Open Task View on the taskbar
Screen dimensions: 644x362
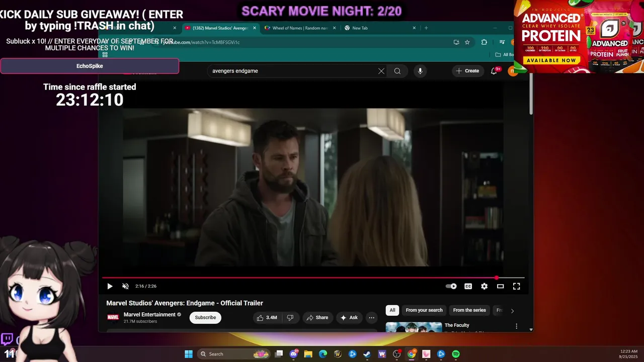279,354
